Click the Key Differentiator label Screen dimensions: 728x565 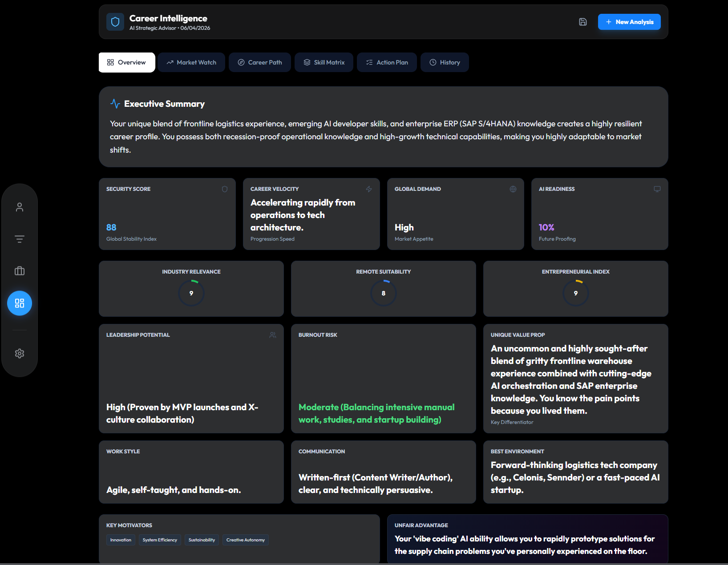512,422
